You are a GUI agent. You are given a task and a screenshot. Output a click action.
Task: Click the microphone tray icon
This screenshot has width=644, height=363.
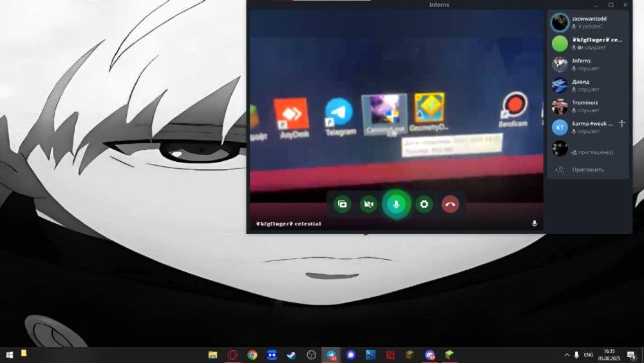click(x=576, y=355)
